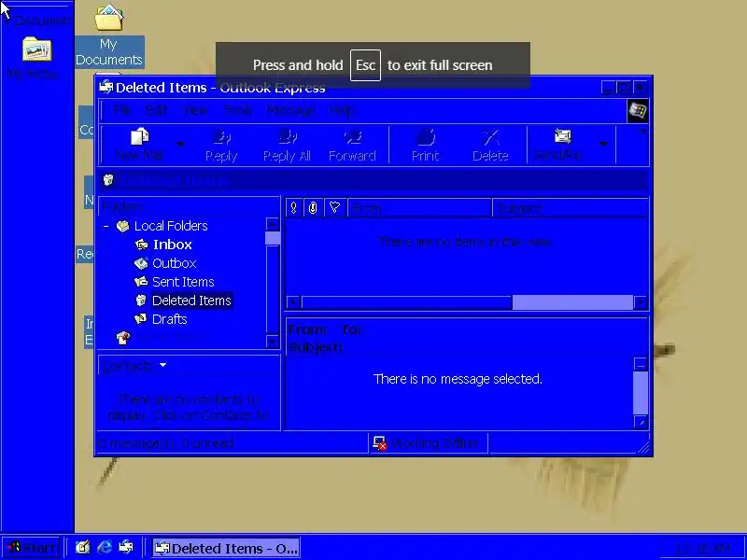This screenshot has height=560, width=747.
Task: Click the Local Folders icon in tree
Action: coord(123,226)
